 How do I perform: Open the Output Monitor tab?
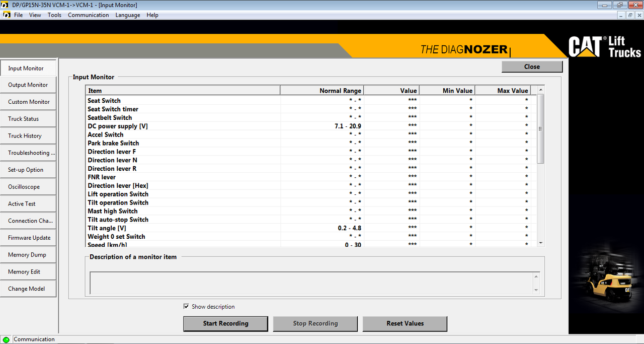[28, 85]
